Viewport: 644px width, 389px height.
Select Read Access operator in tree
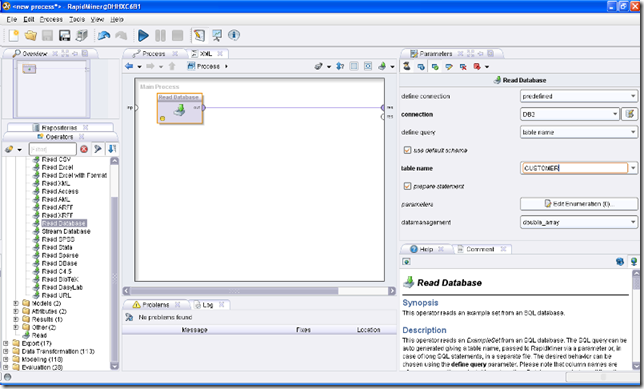click(60, 191)
